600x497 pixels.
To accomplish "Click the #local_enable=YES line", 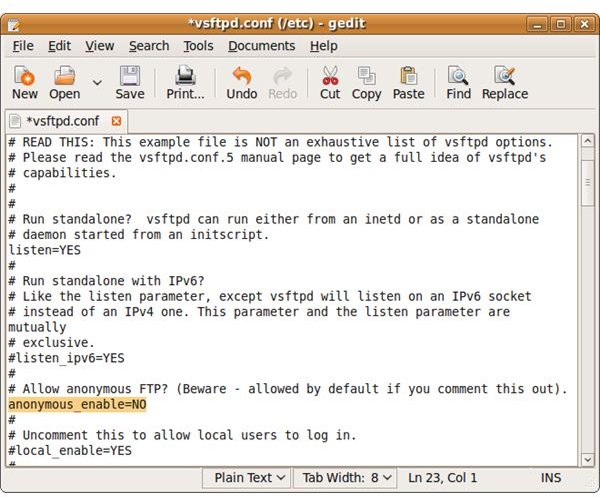I will click(x=70, y=450).
